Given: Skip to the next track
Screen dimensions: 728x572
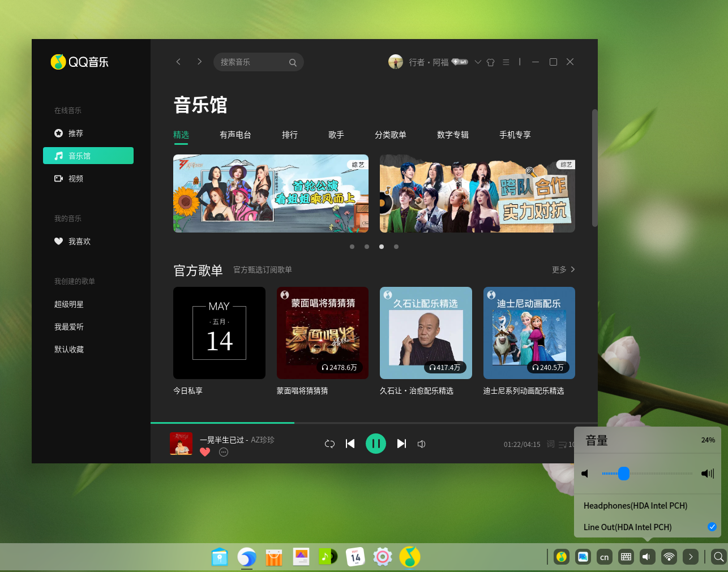Looking at the screenshot, I should tap(401, 444).
